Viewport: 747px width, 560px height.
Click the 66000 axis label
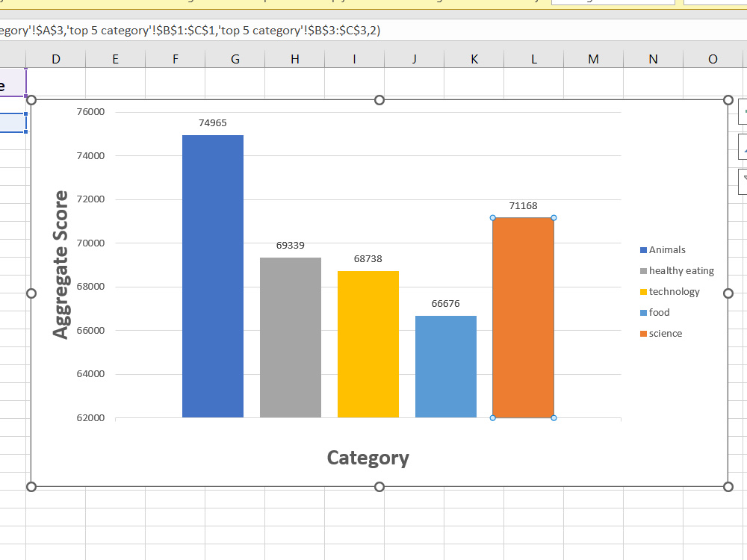tap(90, 331)
